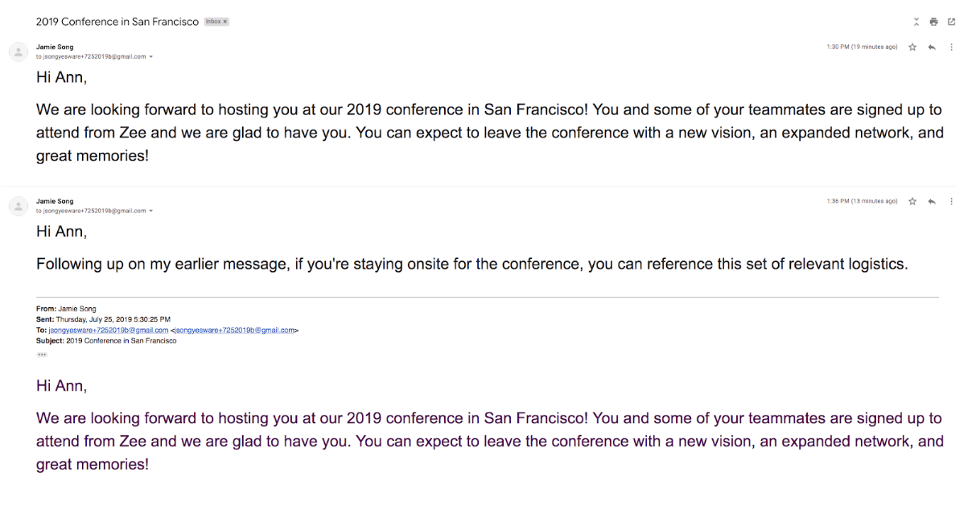Click sender avatar of first message
Viewport: 980px width, 526px height.
18,52
